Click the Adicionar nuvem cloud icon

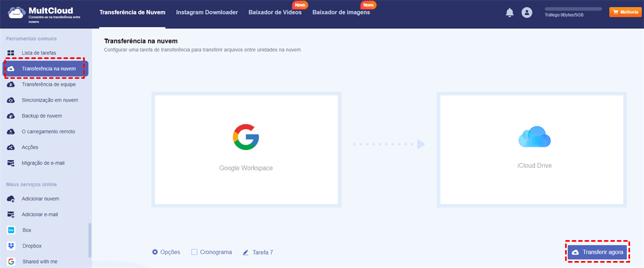11,199
